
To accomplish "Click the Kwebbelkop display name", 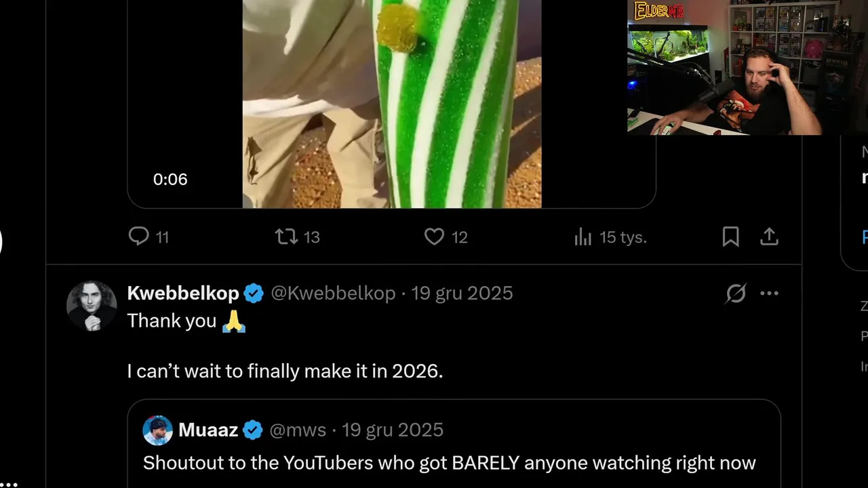I will [182, 293].
